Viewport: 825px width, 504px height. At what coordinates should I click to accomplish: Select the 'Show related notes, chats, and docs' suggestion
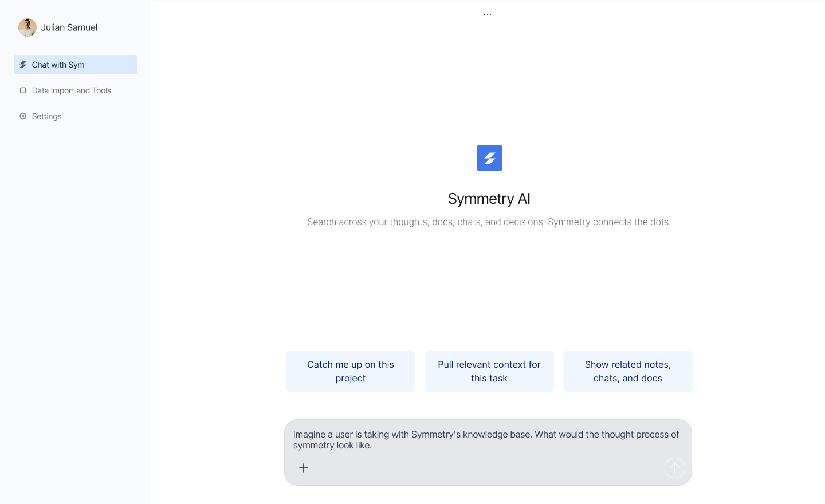[x=628, y=371]
